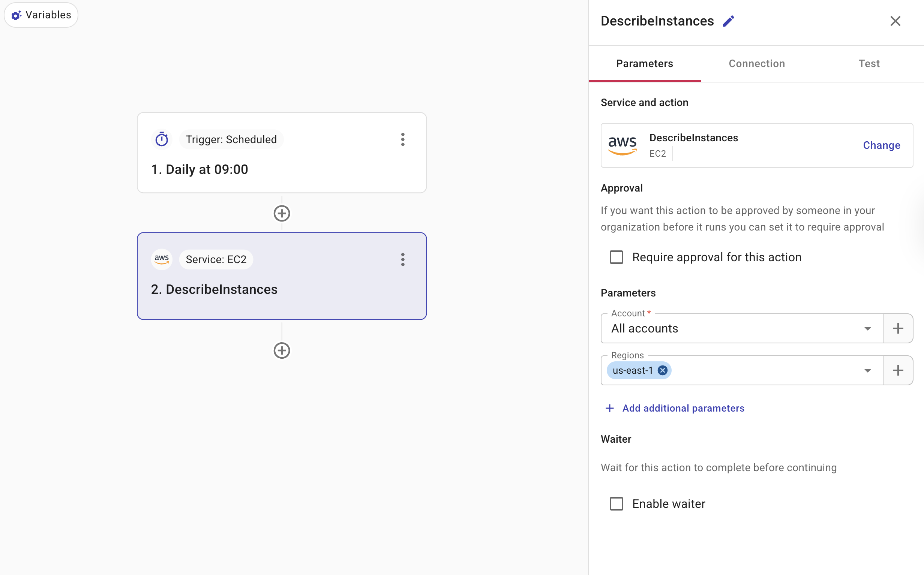Image resolution: width=924 pixels, height=575 pixels.
Task: Click the plus icon between the two steps
Action: point(282,213)
